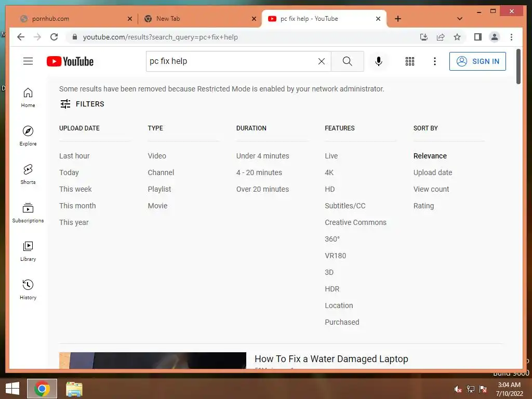Sort results by View count
Image resolution: width=532 pixels, height=399 pixels.
pyautogui.click(x=431, y=189)
